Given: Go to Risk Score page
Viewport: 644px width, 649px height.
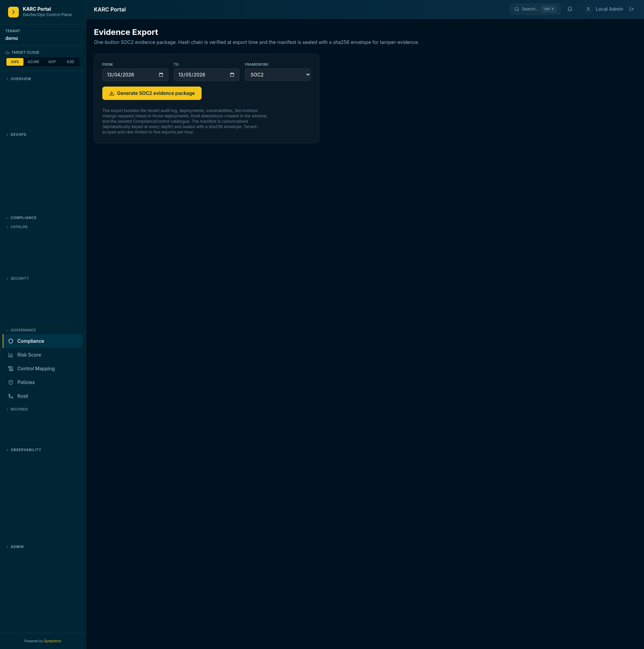Looking at the screenshot, I should [43, 355].
